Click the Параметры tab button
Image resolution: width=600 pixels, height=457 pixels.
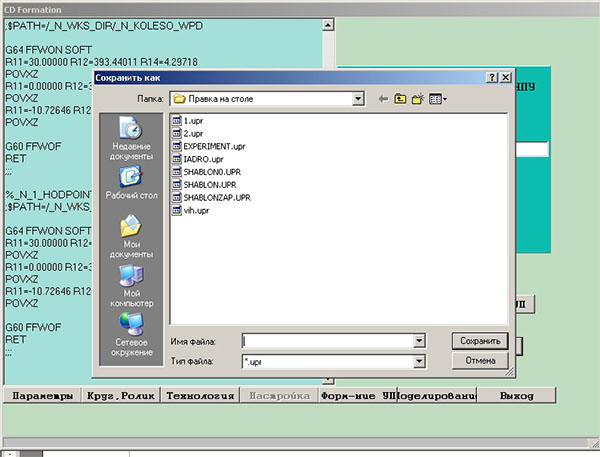point(40,396)
